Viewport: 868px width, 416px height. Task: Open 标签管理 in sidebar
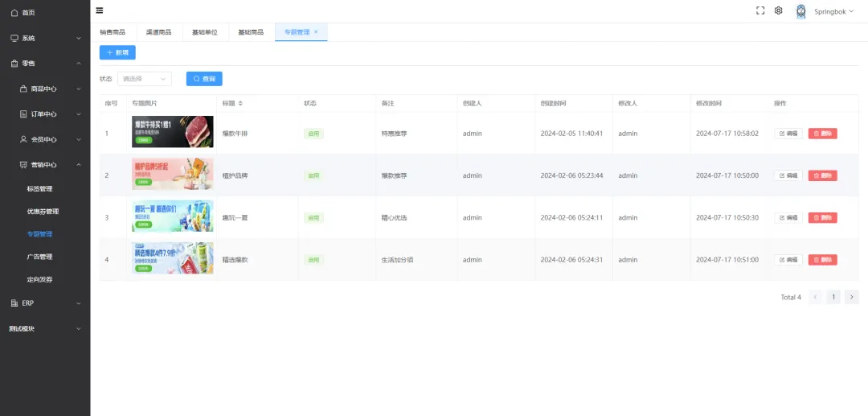pyautogui.click(x=40, y=189)
